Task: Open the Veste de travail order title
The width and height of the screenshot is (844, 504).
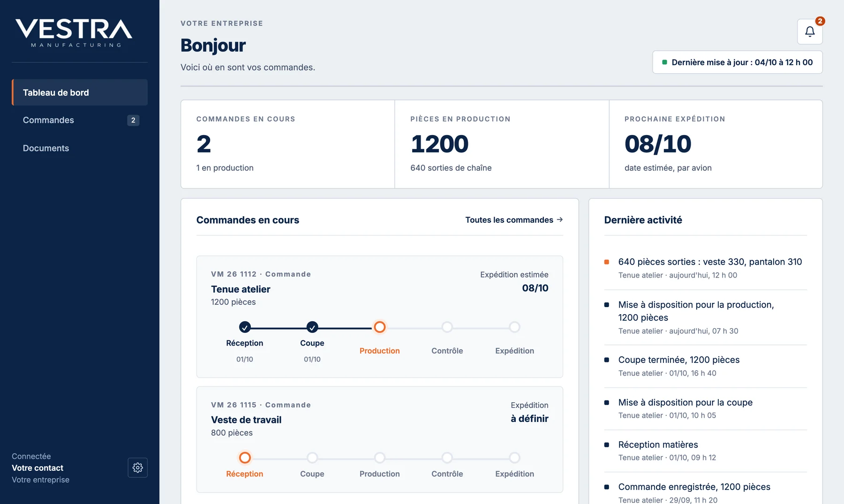Action: click(x=246, y=420)
